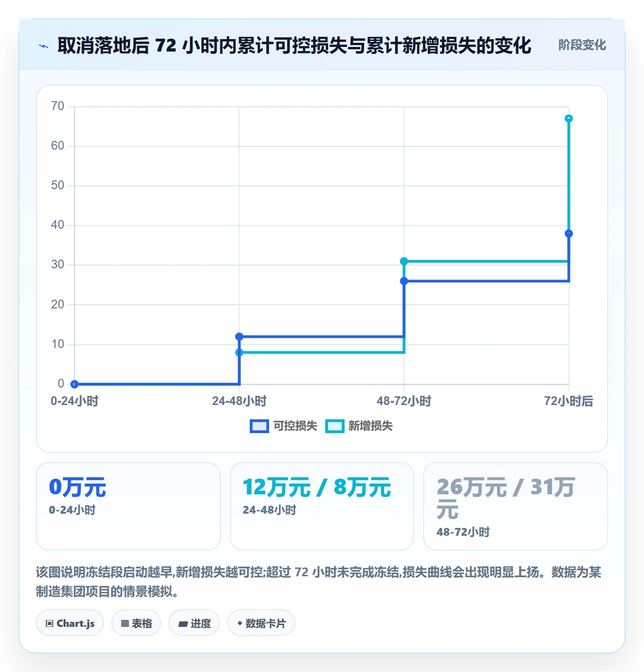
Task: Click the 可控损失 legend label
Action: pyautogui.click(x=295, y=426)
